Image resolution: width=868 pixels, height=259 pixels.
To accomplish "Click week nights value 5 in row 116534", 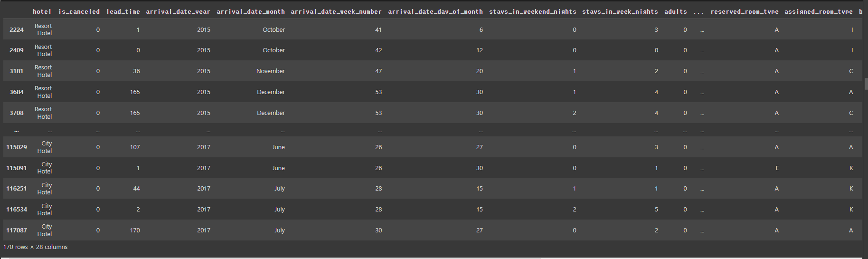I will pos(656,209).
